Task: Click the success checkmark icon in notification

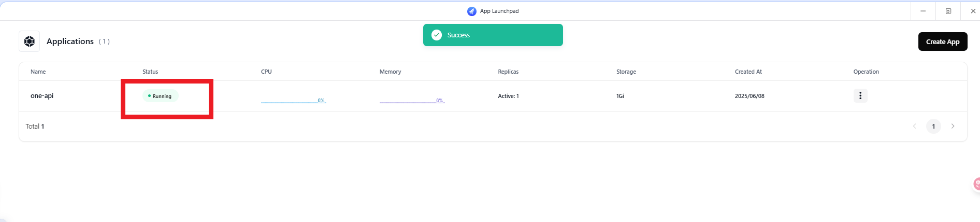Action: click(x=437, y=35)
